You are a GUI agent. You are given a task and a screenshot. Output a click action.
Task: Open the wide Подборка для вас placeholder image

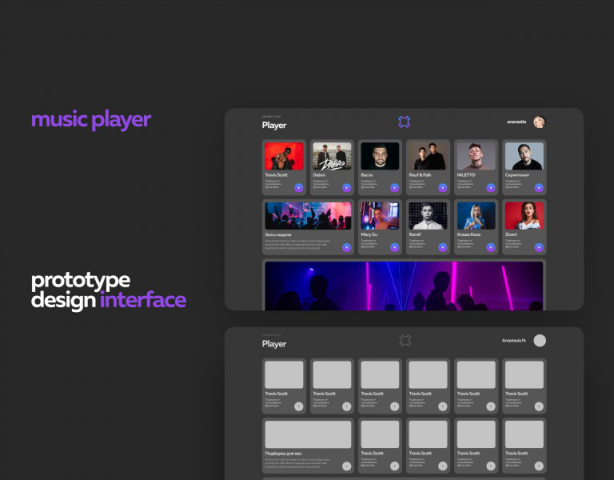click(x=308, y=434)
